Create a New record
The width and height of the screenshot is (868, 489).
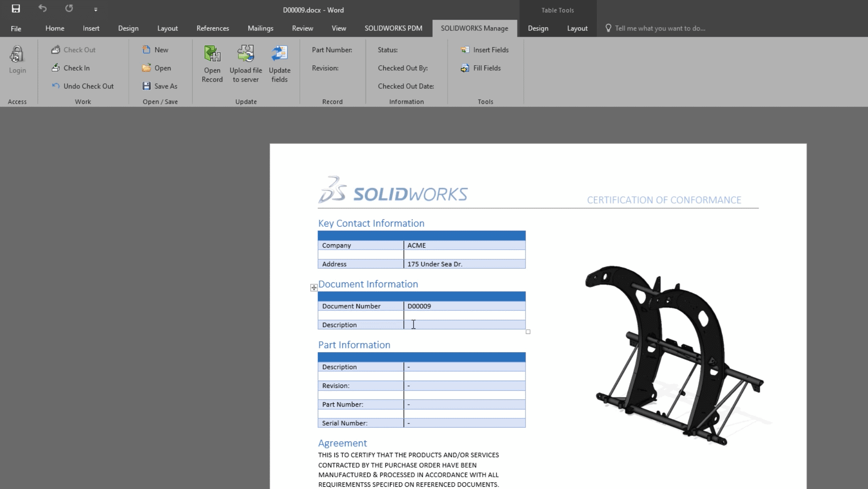click(x=156, y=49)
